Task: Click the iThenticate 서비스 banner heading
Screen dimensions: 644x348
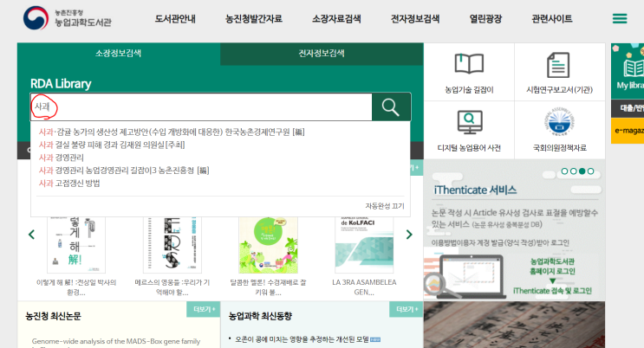Action: tap(475, 190)
